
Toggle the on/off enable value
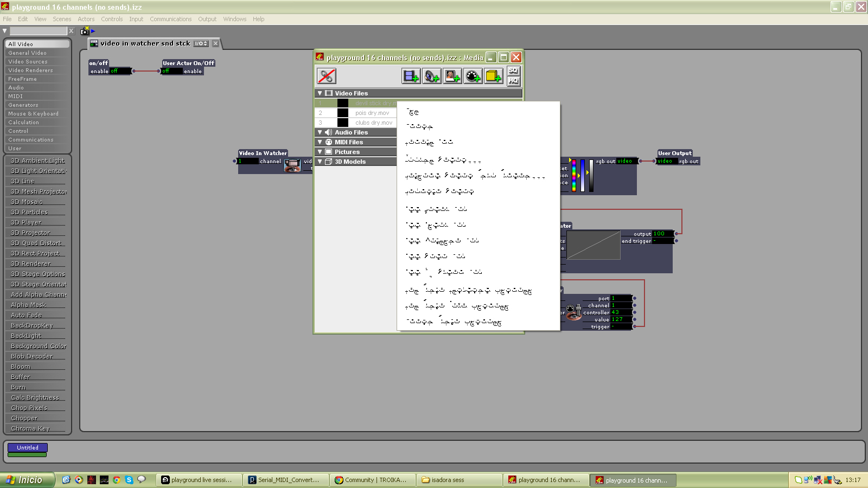120,71
